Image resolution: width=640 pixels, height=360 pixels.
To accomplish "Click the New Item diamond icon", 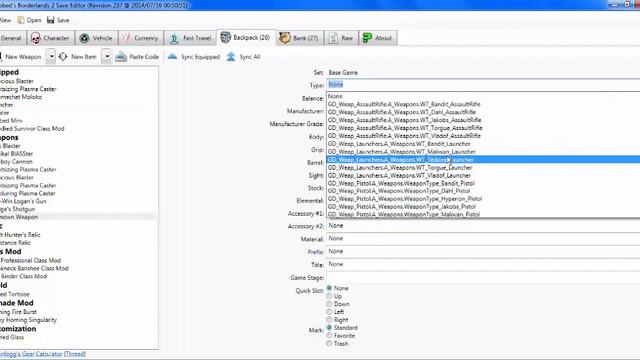I will 63,56.
